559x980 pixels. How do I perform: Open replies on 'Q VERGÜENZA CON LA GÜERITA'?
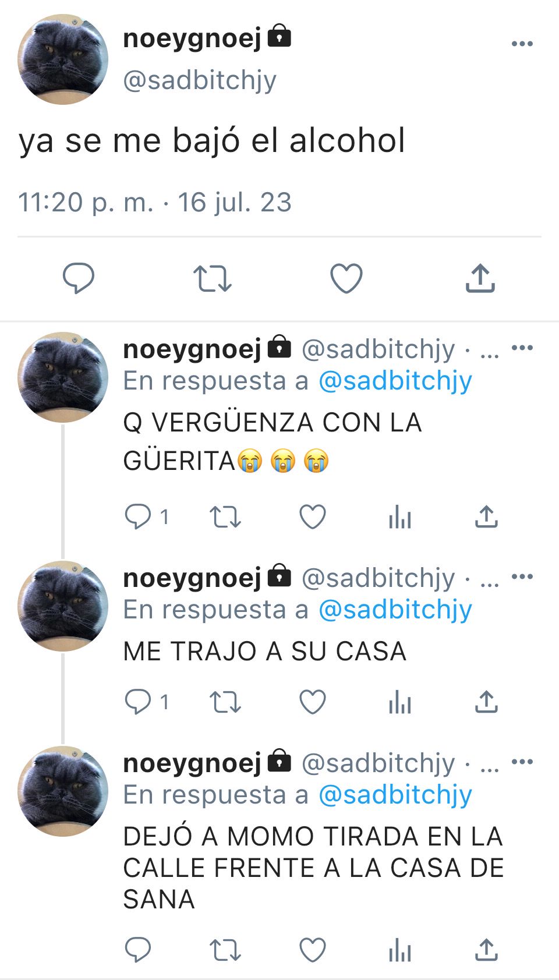click(147, 516)
